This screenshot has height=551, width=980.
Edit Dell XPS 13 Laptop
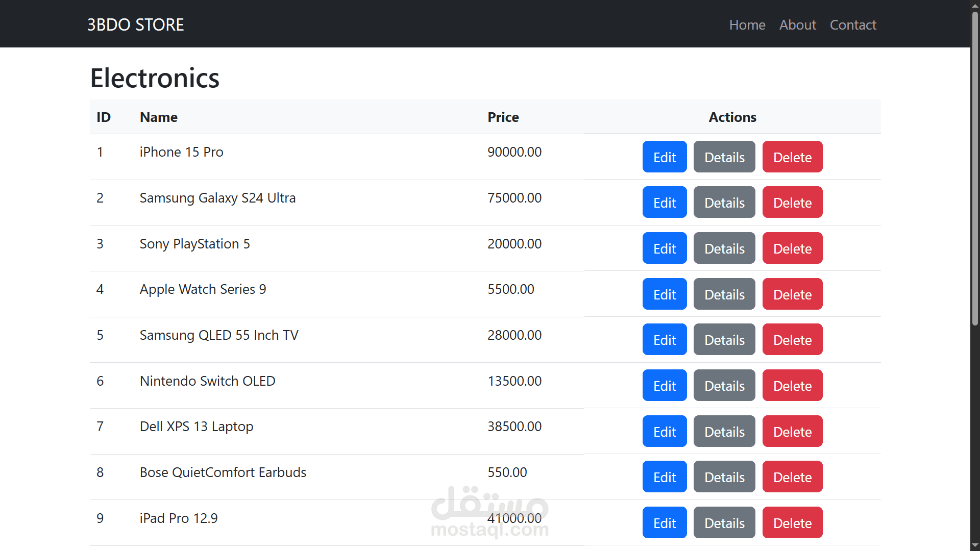(x=665, y=431)
